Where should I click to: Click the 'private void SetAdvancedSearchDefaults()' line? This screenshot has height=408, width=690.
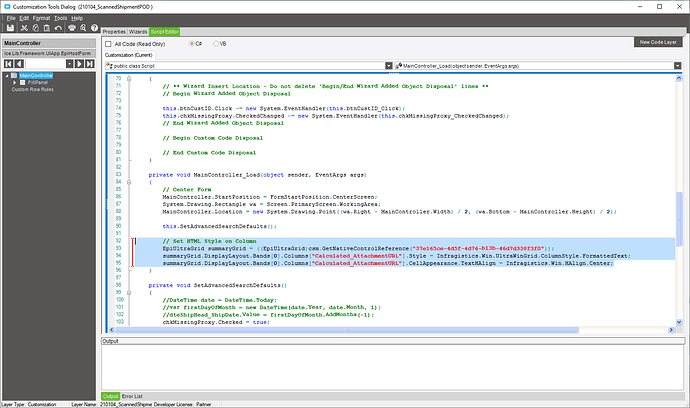coord(217,285)
